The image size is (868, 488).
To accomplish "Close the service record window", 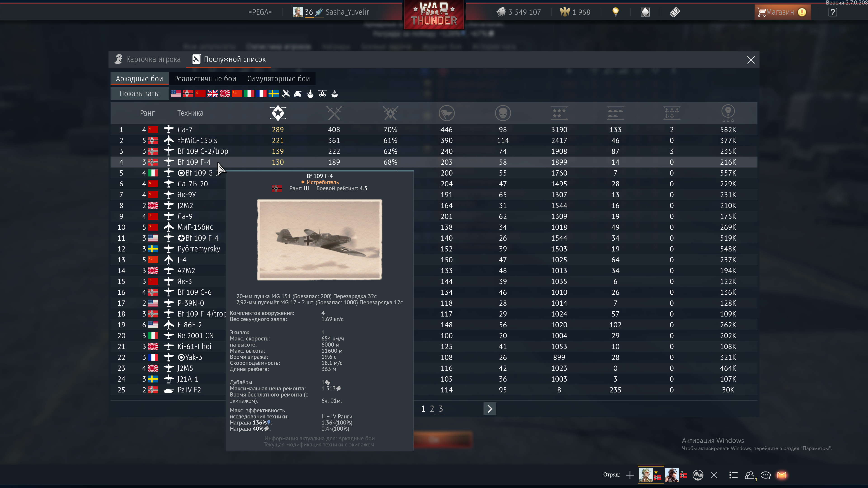I will (x=751, y=60).
